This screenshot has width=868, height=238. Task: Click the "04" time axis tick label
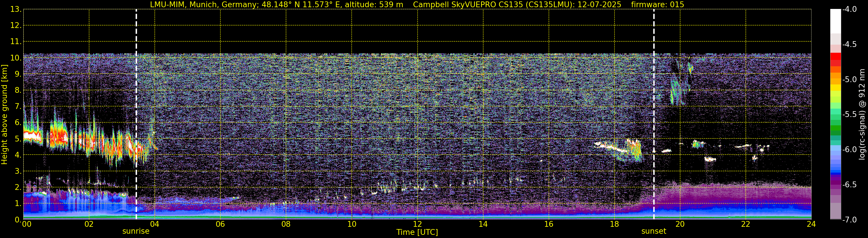155,224
